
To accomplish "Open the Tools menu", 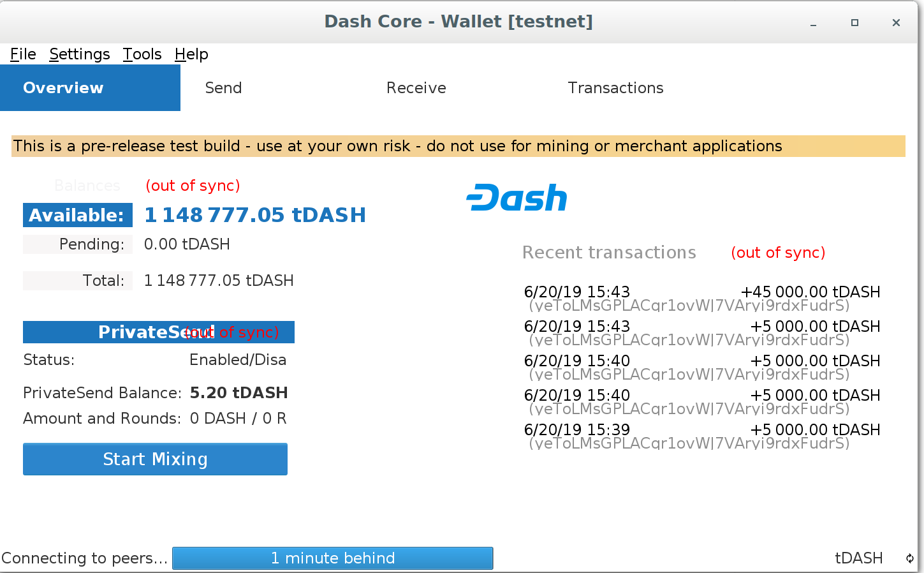I will point(142,54).
